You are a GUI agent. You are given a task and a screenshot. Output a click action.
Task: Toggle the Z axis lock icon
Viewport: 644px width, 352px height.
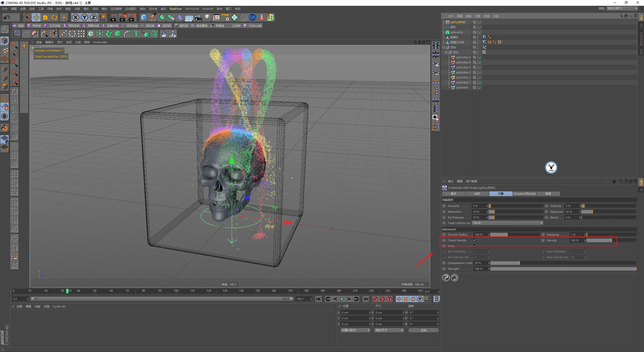tap(94, 17)
